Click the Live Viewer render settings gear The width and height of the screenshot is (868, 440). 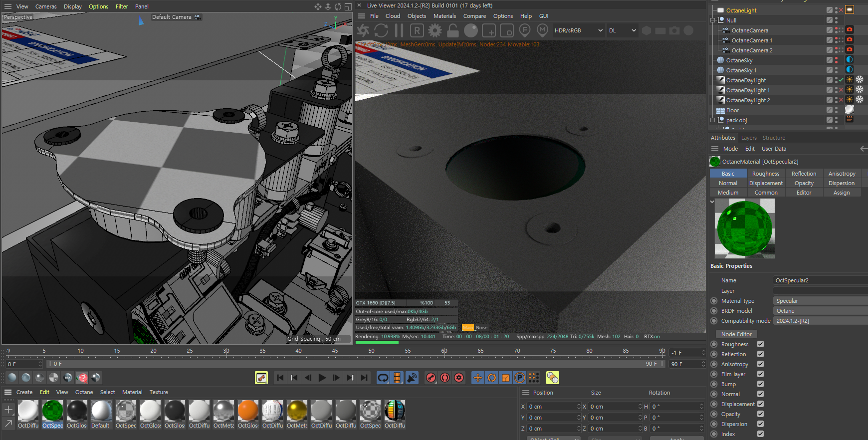(435, 31)
